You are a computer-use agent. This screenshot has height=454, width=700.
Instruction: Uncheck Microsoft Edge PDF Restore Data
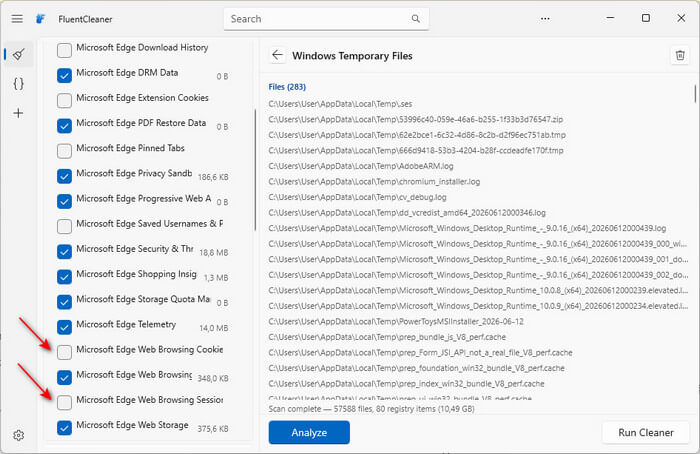(64, 126)
